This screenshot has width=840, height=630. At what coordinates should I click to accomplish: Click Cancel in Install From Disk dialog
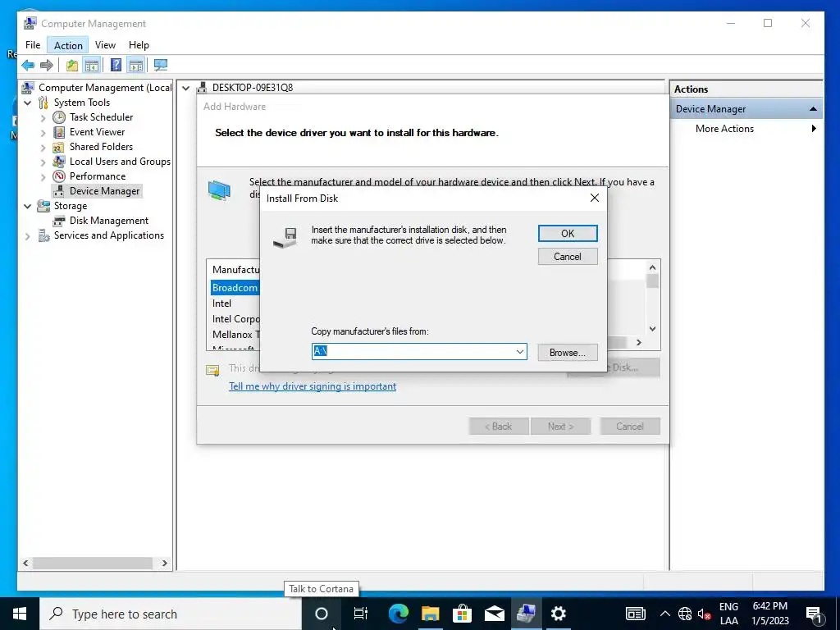[x=568, y=257]
